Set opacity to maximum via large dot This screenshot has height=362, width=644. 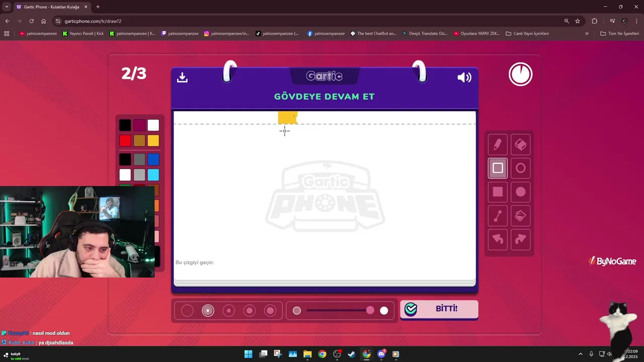384,311
